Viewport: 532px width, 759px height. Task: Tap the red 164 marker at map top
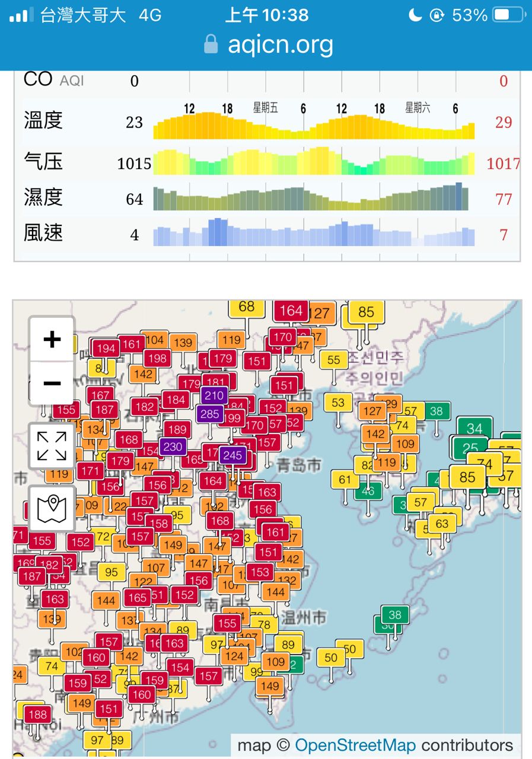[291, 311]
